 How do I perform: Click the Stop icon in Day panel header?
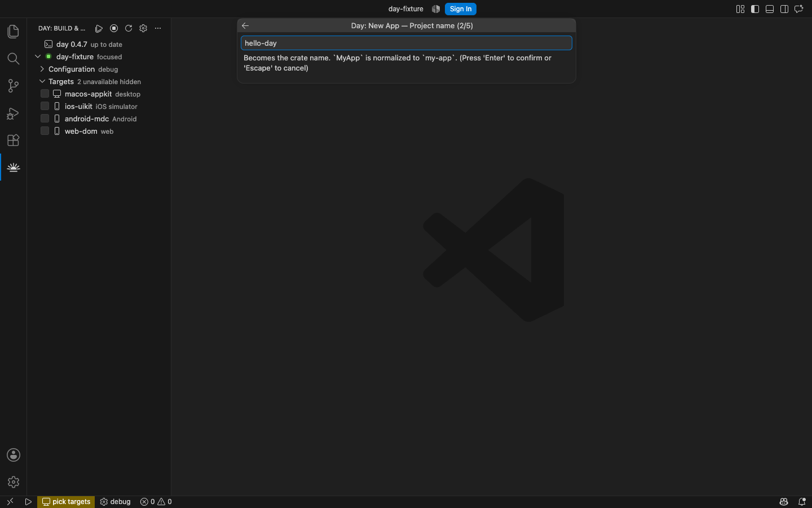114,28
